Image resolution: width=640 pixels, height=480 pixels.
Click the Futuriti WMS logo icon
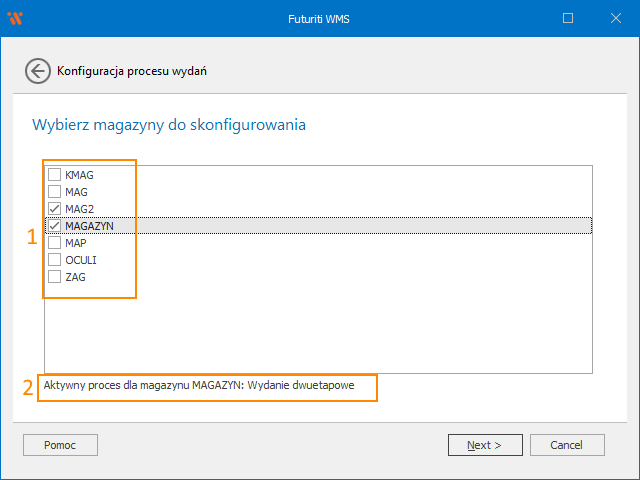point(15,18)
